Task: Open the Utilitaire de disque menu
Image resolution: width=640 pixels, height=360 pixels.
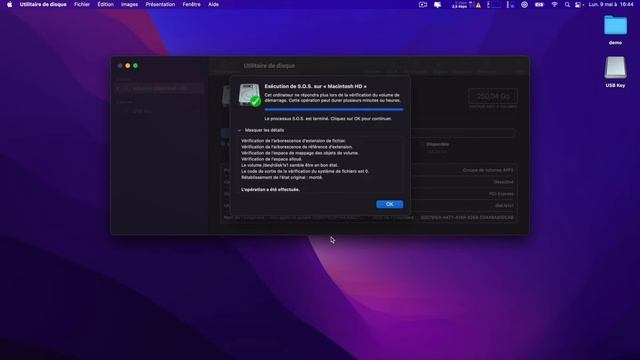Action: 43,4
